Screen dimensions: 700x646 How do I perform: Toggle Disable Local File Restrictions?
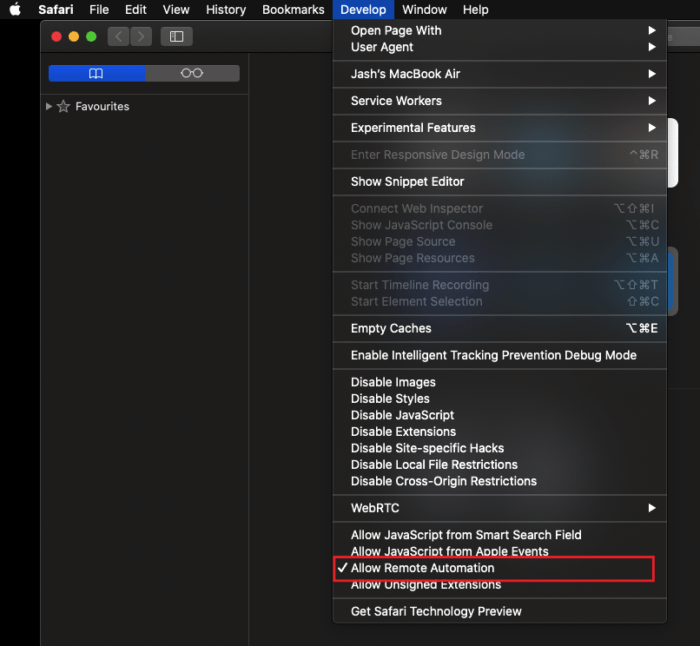tap(500, 465)
